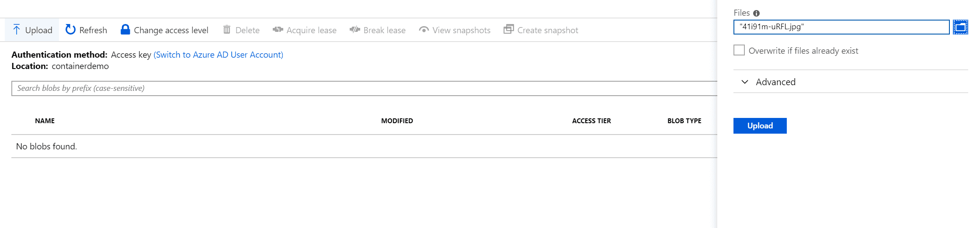Click the Upload arrow icon in toolbar

tap(17, 30)
